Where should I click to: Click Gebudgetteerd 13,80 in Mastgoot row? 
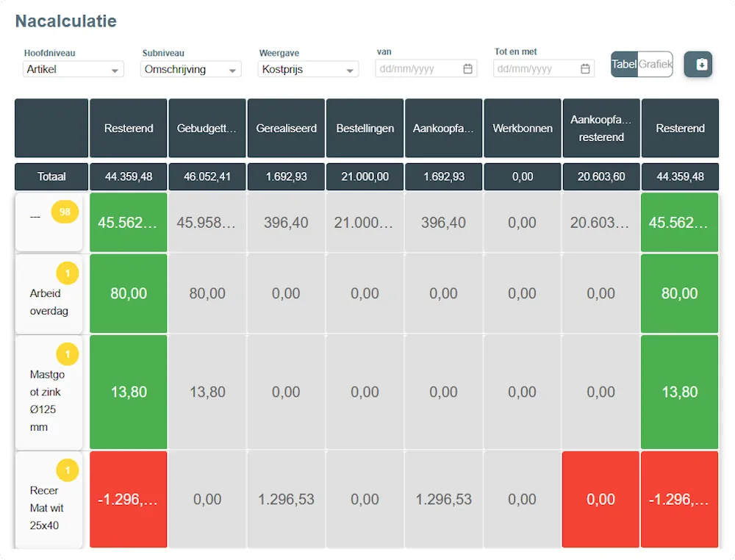[207, 392]
